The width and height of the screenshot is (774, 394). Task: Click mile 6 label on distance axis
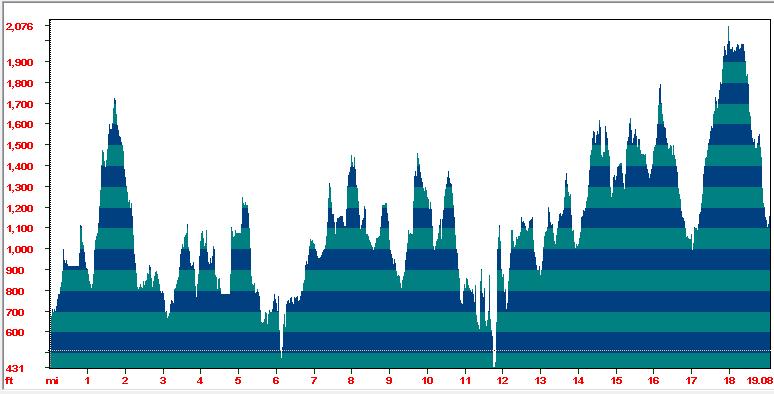click(276, 381)
